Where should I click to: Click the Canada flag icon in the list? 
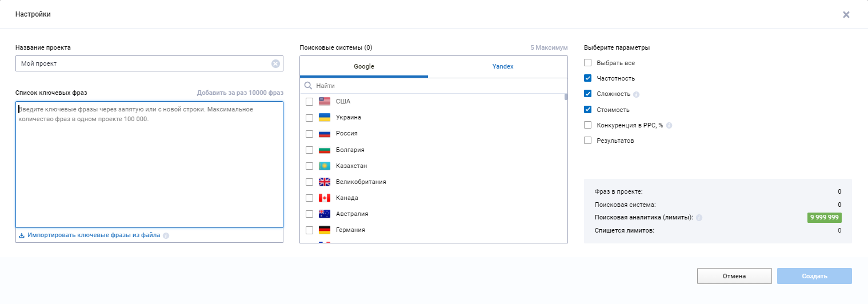325,198
